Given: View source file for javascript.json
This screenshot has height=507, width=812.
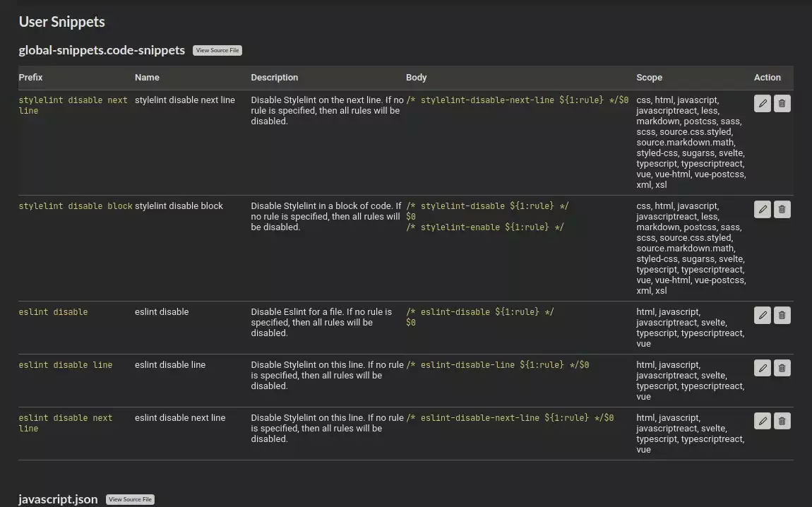Looking at the screenshot, I should click(x=130, y=499).
